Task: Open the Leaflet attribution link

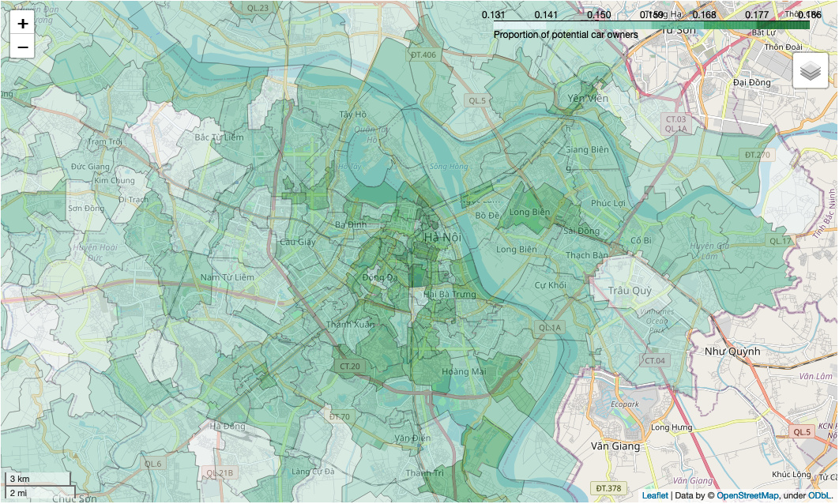Action: [654, 495]
